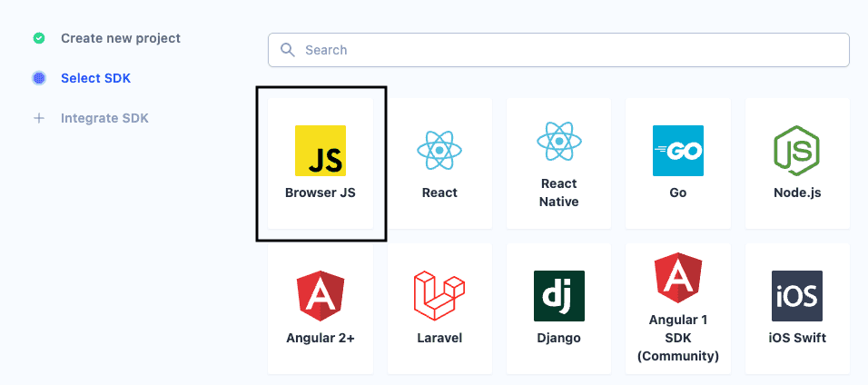Click the magnifying glass search icon
This screenshot has height=385, width=868.
click(288, 50)
